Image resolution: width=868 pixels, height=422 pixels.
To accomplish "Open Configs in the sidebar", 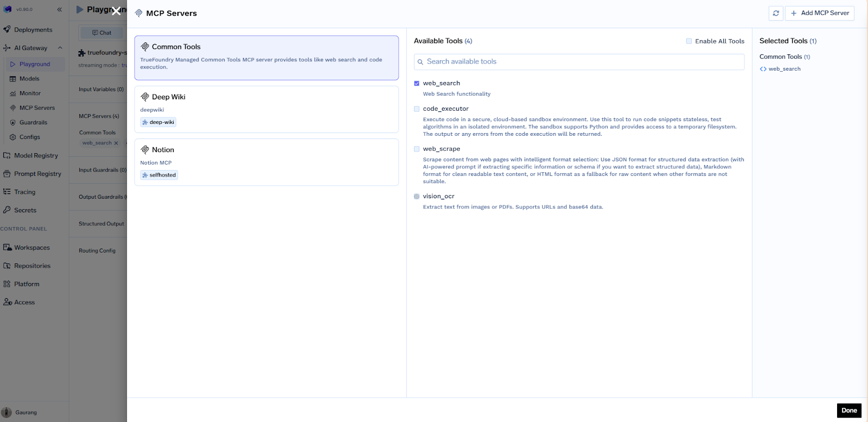I will click(x=30, y=137).
